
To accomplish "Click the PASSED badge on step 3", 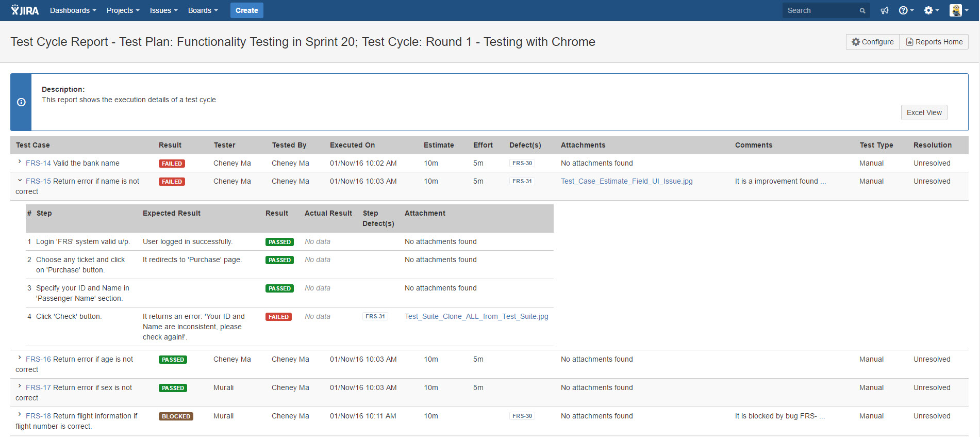I will [x=279, y=288].
